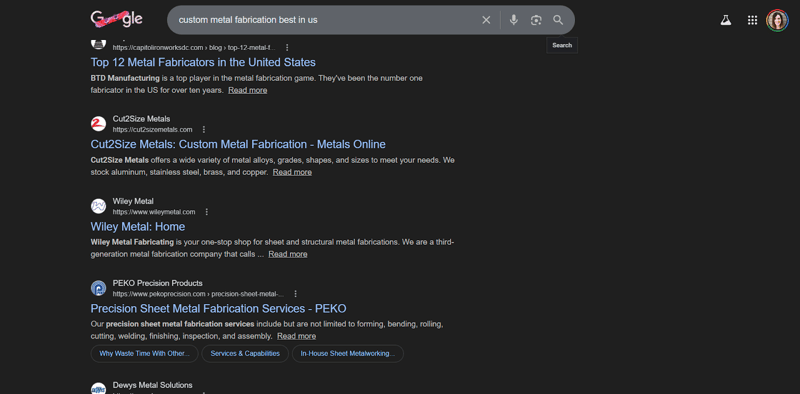Open more options for pekoprecision.com result

pyautogui.click(x=295, y=294)
